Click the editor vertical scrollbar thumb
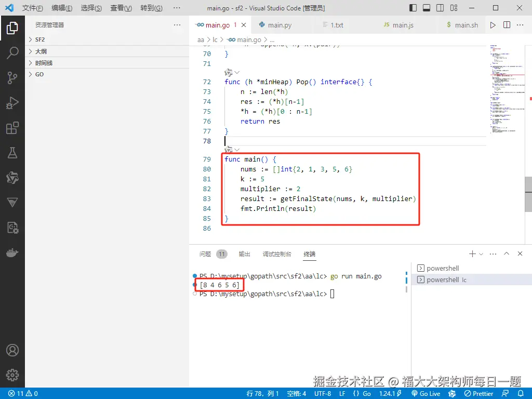This screenshot has width=532, height=399. [528, 194]
